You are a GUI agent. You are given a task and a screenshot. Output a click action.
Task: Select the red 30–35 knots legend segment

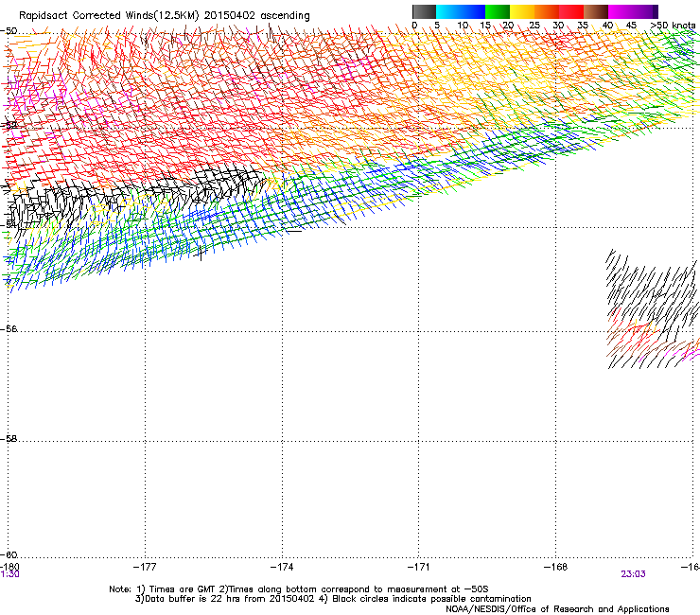[x=571, y=11]
